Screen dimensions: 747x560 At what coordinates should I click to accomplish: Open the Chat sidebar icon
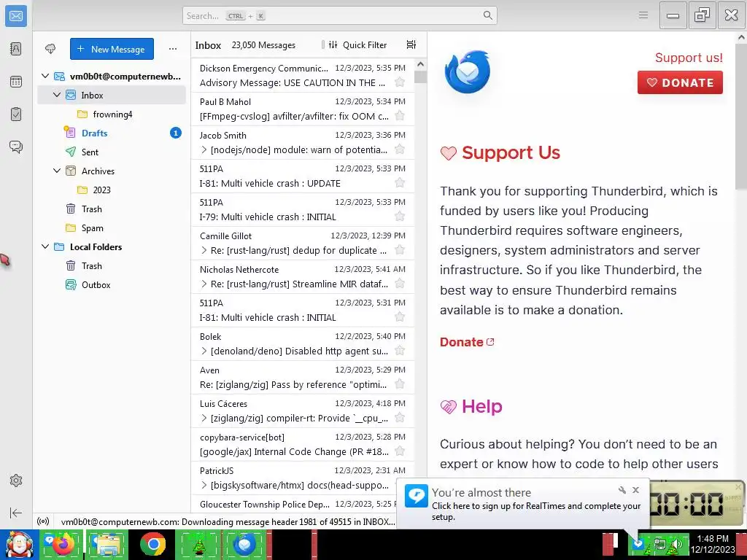pyautogui.click(x=16, y=147)
